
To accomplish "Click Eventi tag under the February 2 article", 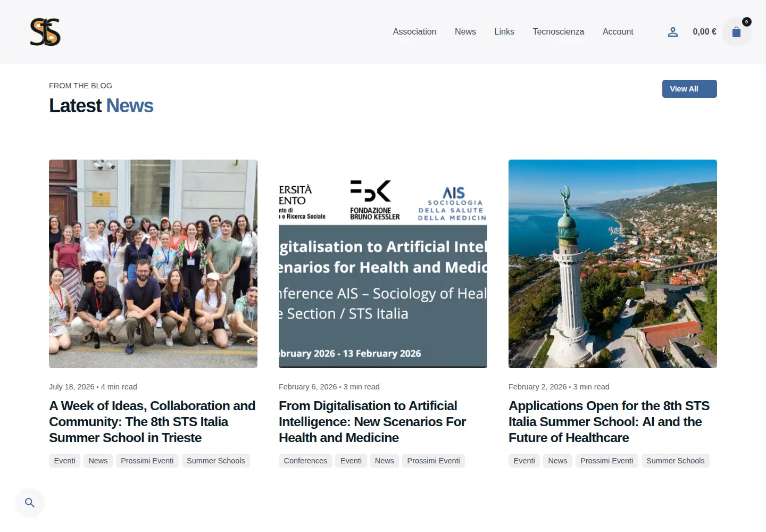I will [524, 461].
